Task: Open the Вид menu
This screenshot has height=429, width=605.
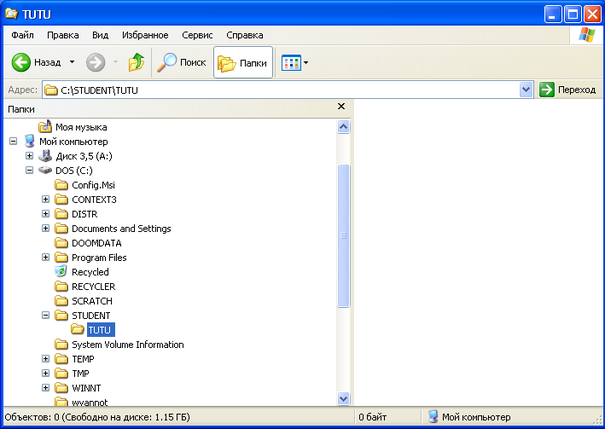Action: coord(100,35)
